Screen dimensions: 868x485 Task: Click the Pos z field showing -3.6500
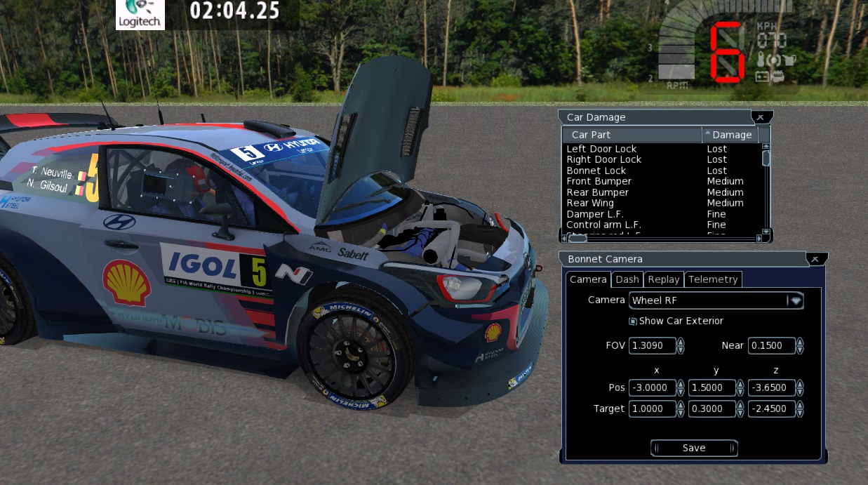click(x=772, y=387)
